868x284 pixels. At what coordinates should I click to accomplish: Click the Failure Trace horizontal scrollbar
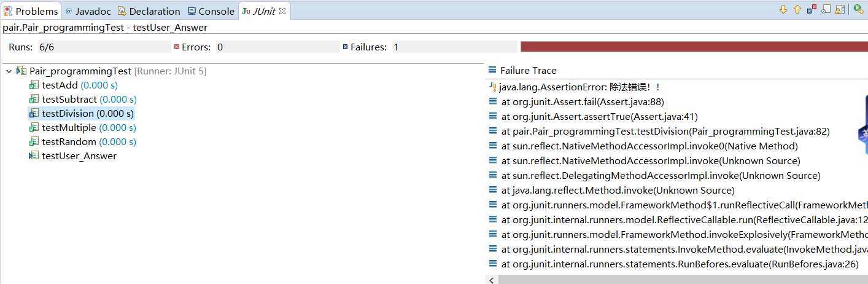(x=683, y=280)
